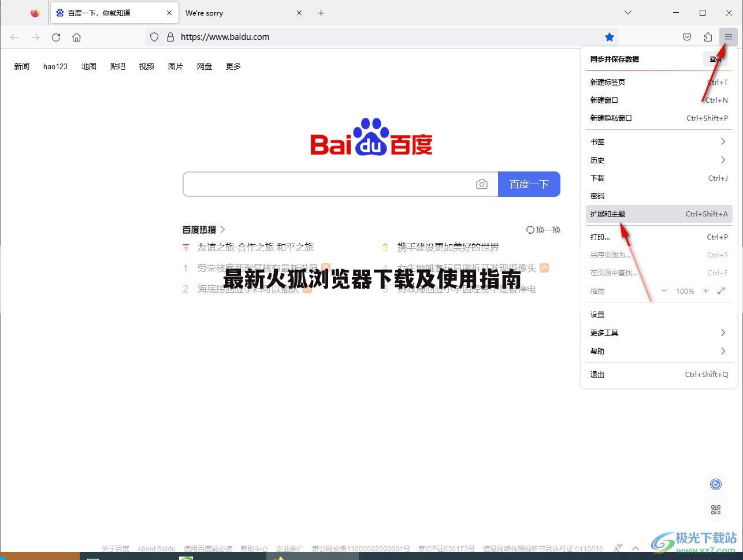Expand the 更多工具 submenu
Image resolution: width=743 pixels, height=560 pixels.
659,333
